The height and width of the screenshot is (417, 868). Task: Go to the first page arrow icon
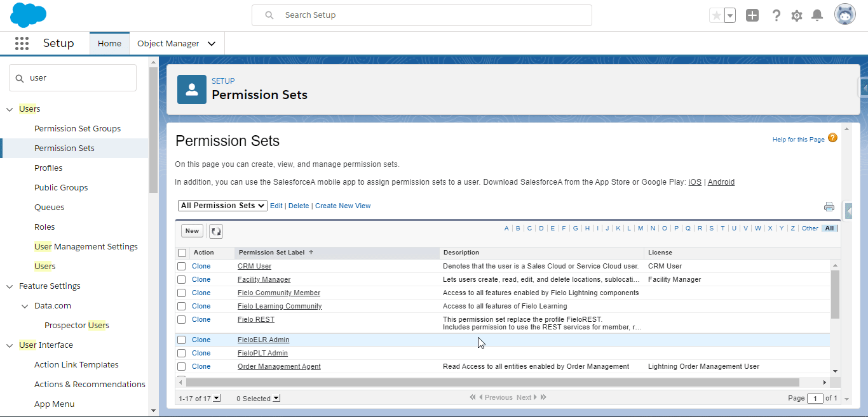(x=473, y=397)
